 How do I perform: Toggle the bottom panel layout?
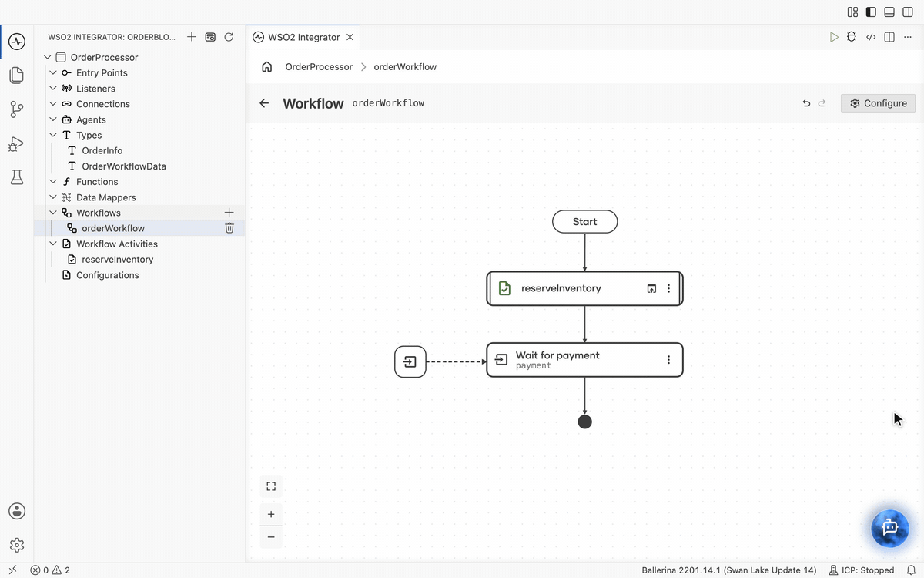889,12
